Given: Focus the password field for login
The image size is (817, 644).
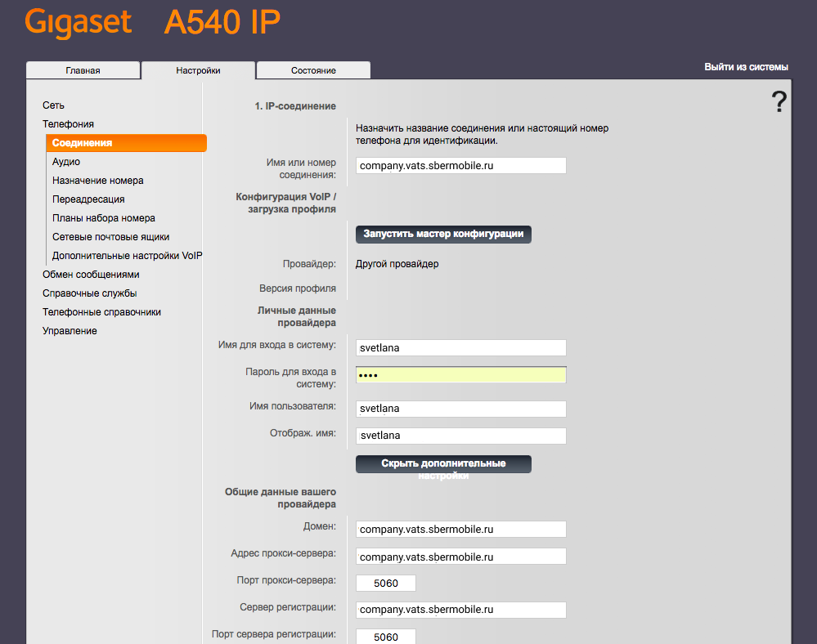Looking at the screenshot, I should pos(461,375).
